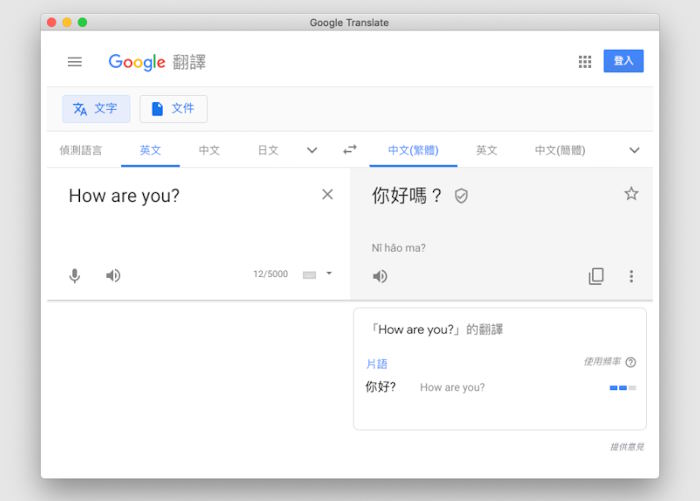This screenshot has height=501, width=700.
Task: Switch to 文件 document translation mode
Action: (173, 109)
